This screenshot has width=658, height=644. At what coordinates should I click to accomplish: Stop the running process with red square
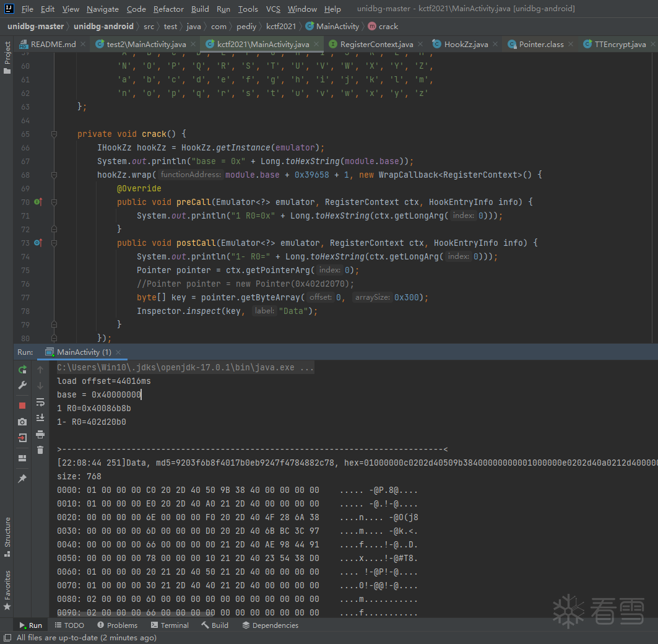pos(22,405)
